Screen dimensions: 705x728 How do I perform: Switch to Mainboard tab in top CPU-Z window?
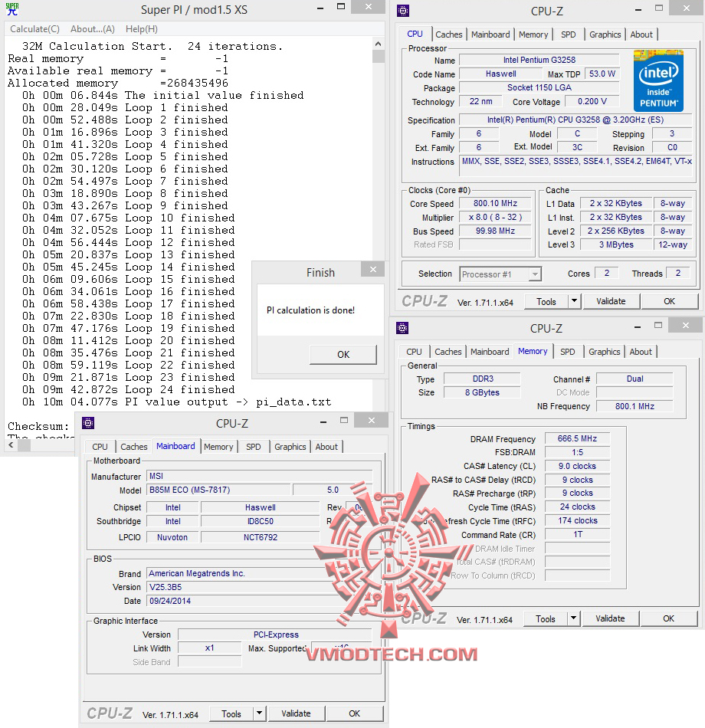(490, 34)
